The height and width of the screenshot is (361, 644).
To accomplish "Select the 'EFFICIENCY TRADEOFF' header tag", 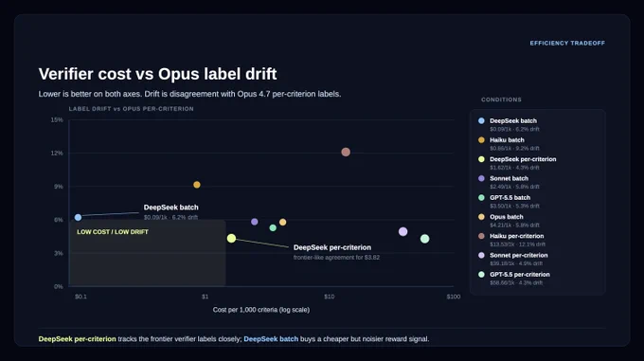I will [567, 44].
